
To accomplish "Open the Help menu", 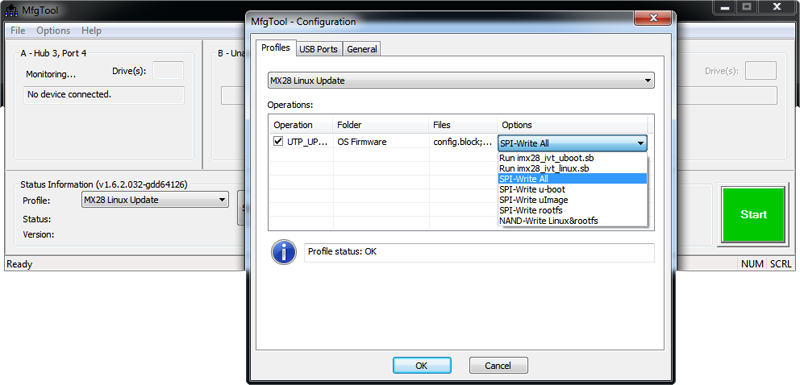I will (x=91, y=31).
